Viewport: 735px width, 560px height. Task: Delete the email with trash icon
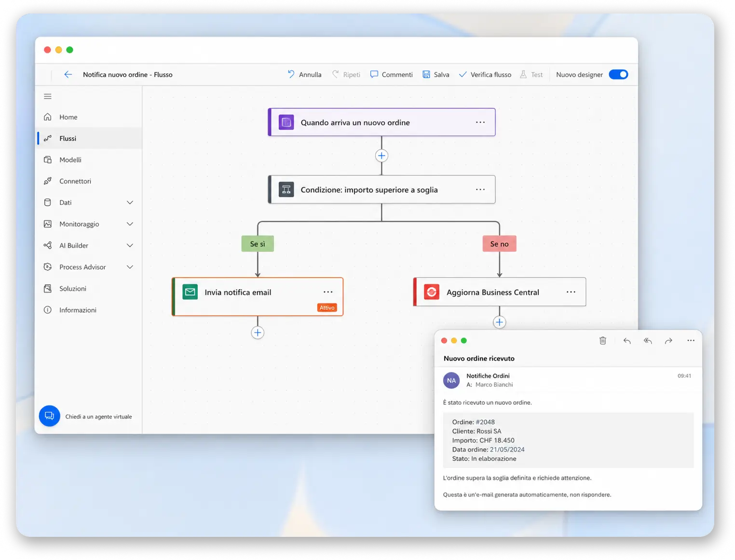[x=603, y=341]
